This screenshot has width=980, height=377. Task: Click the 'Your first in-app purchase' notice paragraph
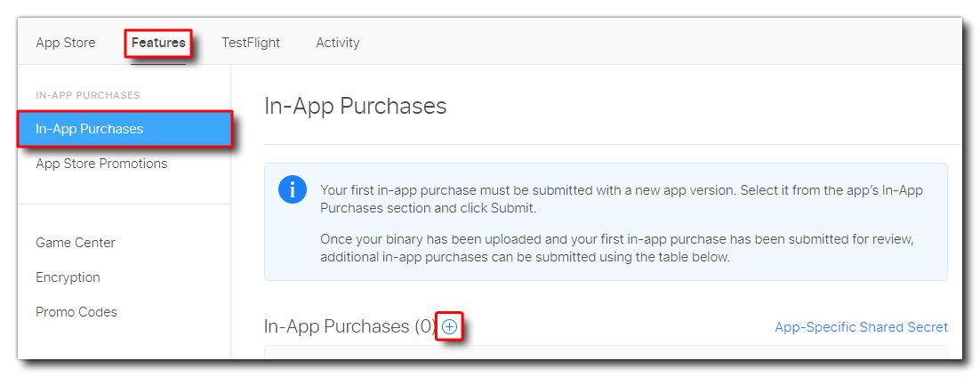tap(620, 198)
